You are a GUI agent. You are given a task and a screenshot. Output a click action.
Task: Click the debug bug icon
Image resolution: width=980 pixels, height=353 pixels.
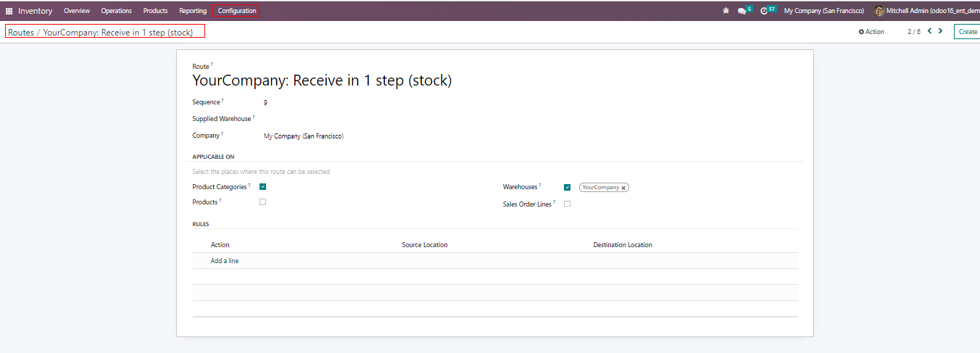(726, 11)
